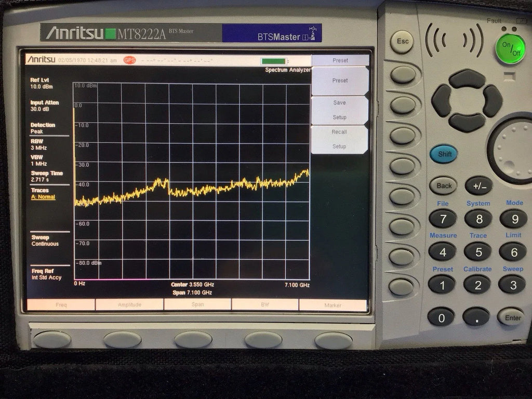Viewport: 532px width, 399px height.
Task: Tap the side softkey beside Recall Setup
Action: click(403, 136)
